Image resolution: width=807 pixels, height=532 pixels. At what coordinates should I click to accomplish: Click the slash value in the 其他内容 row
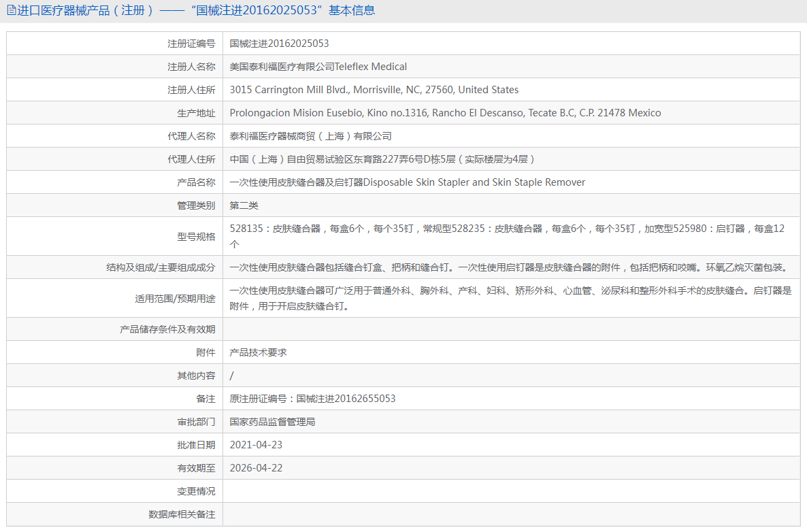coord(231,376)
